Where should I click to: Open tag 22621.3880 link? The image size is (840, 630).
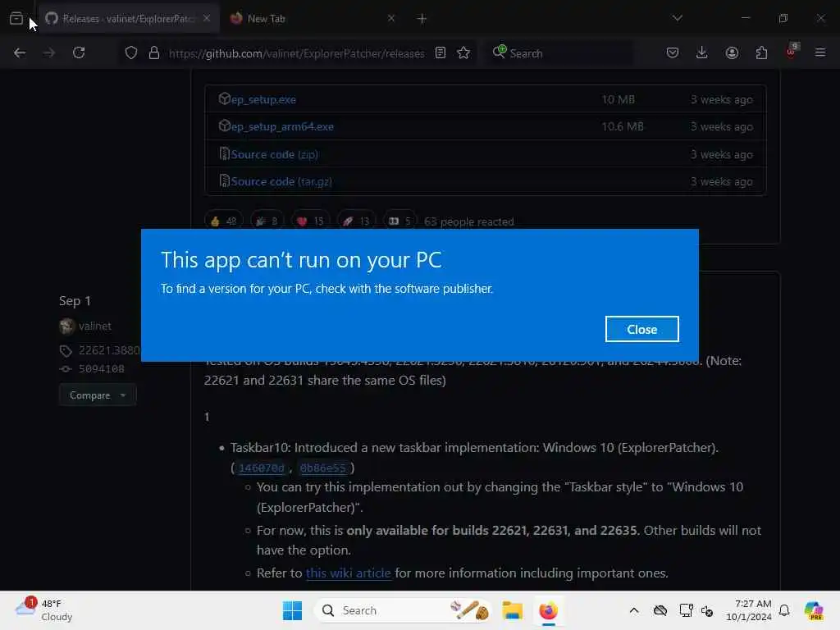[x=109, y=350]
